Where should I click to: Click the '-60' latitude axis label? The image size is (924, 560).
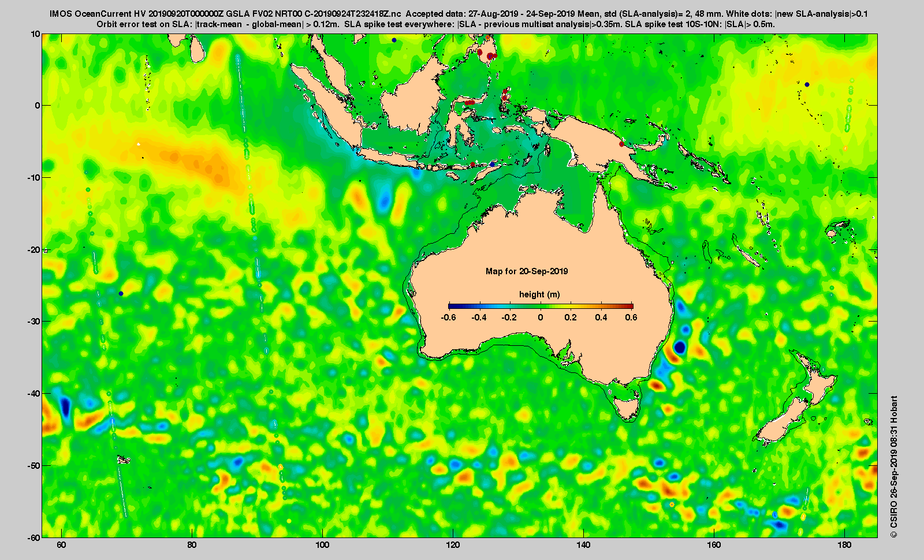(x=34, y=537)
